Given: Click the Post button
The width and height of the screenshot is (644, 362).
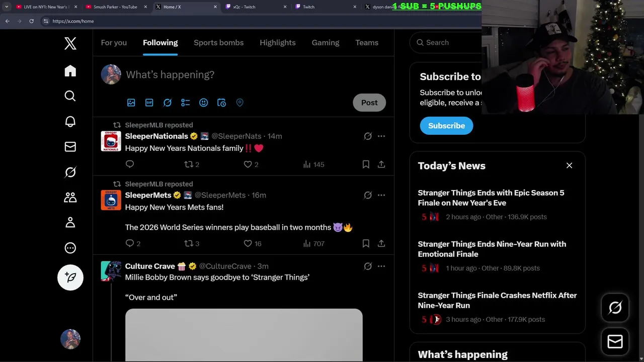Looking at the screenshot, I should [369, 103].
